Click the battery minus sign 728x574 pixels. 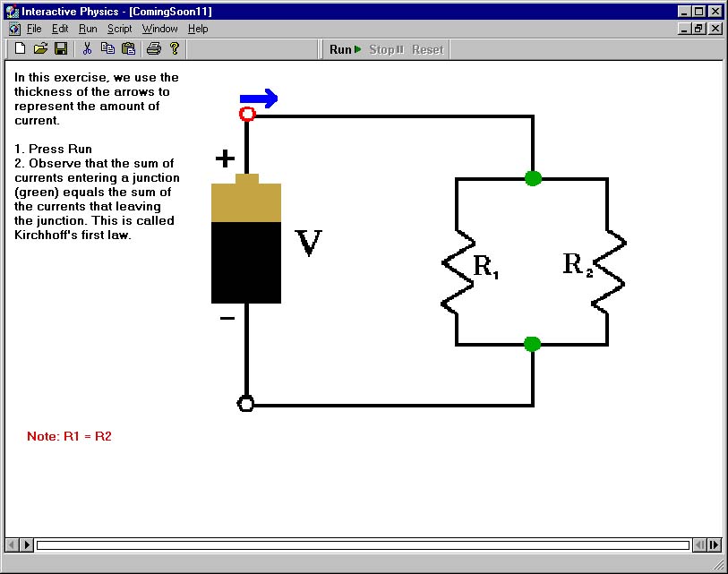click(227, 318)
